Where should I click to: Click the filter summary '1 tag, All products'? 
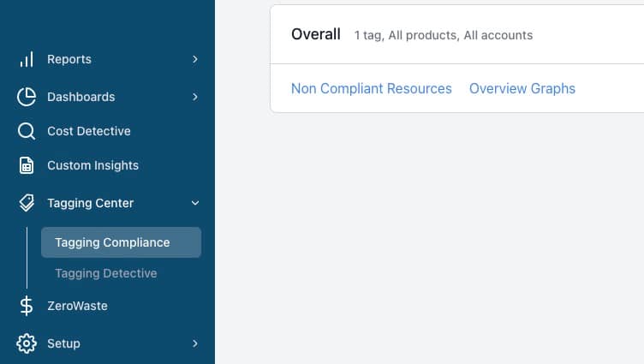406,36
